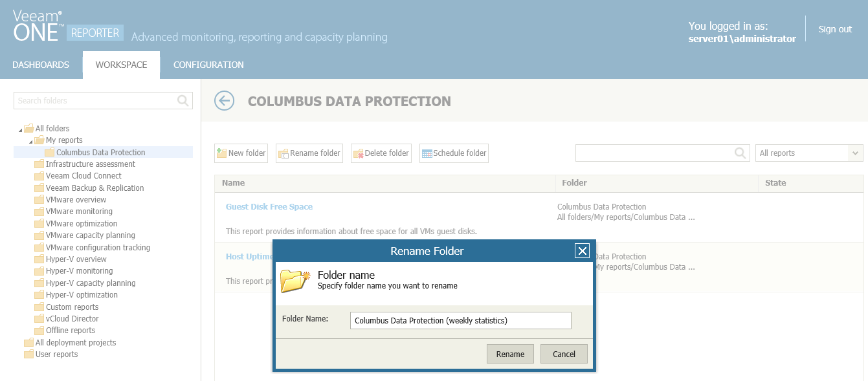This screenshot has height=381, width=868.
Task: Switch to the Dashboards tab
Action: [41, 65]
